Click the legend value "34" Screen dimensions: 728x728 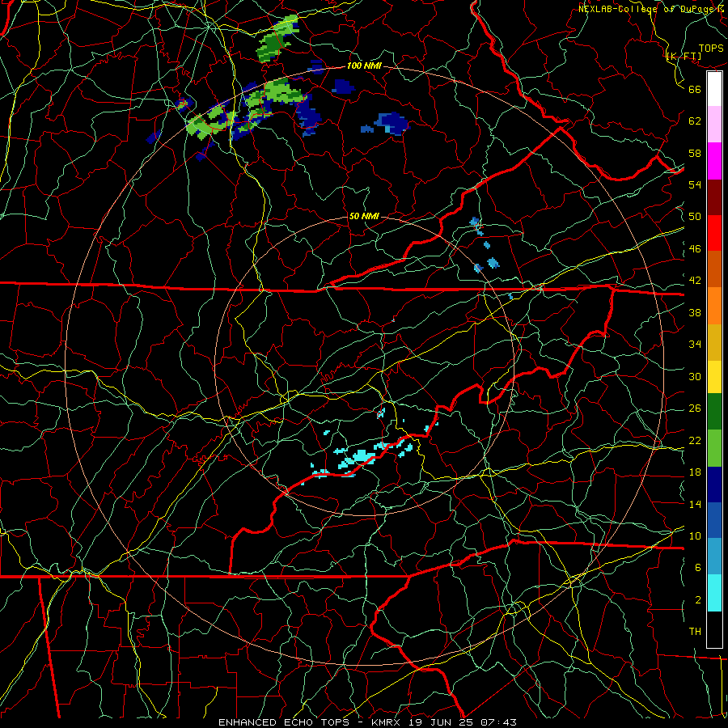[695, 345]
